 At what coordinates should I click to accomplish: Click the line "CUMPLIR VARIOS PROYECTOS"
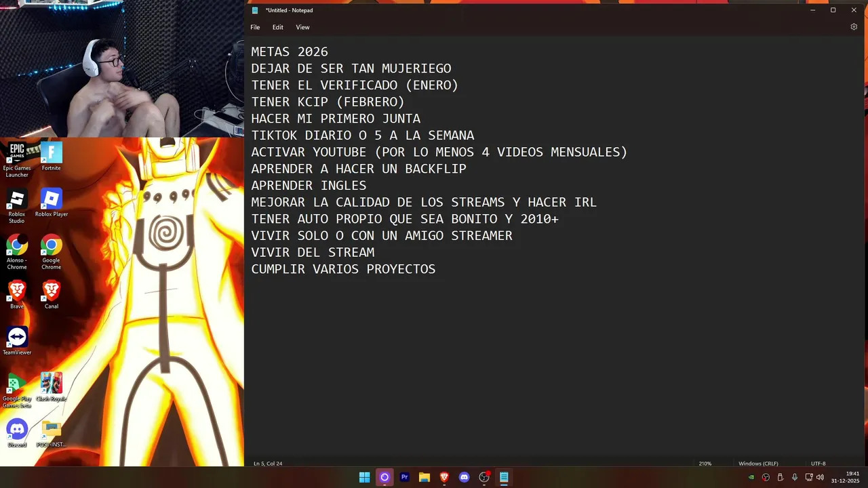coord(343,269)
